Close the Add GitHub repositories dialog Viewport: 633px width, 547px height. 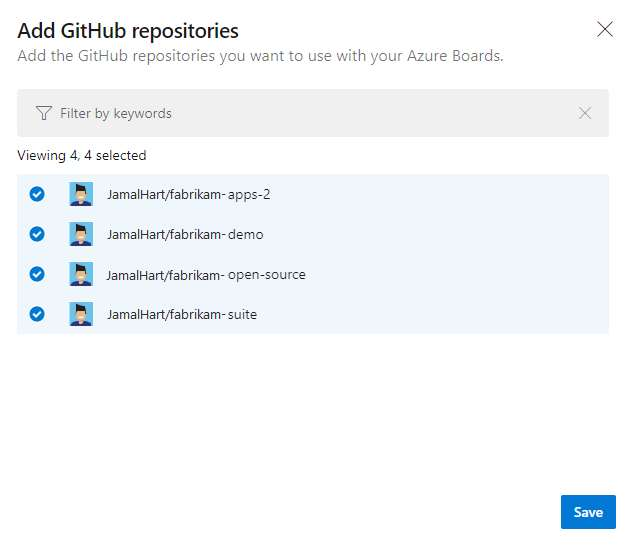point(604,29)
